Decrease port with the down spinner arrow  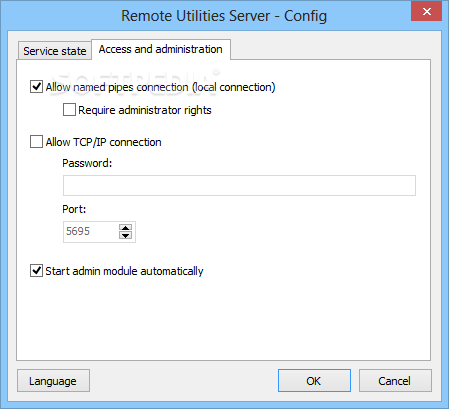pyautogui.click(x=125, y=235)
